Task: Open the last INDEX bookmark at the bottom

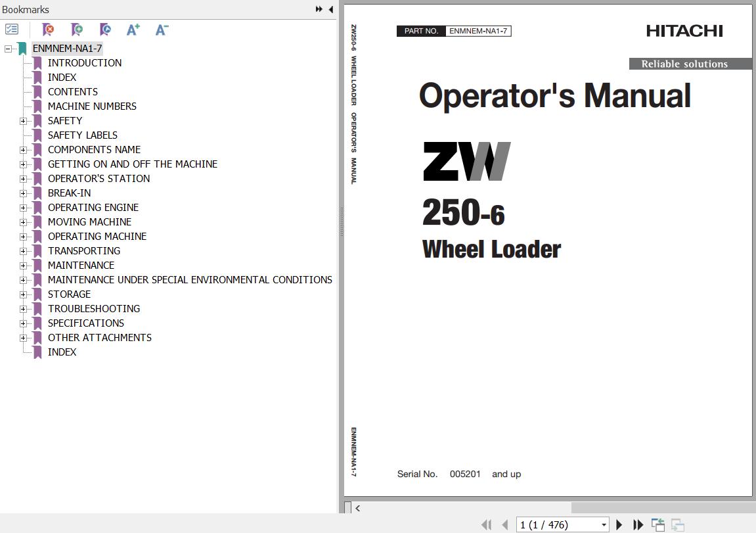Action: (62, 352)
